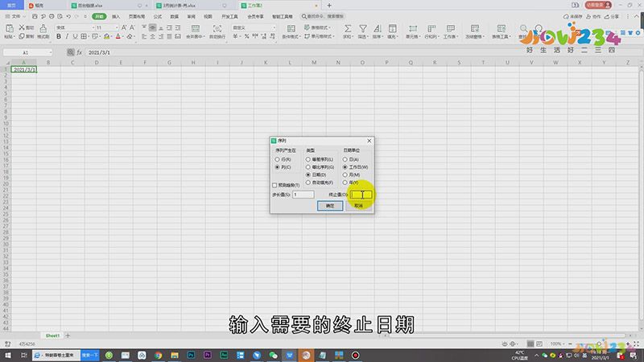Cancel the series dialog with 取消
Viewport: 644px width, 362px height.
(x=358, y=206)
